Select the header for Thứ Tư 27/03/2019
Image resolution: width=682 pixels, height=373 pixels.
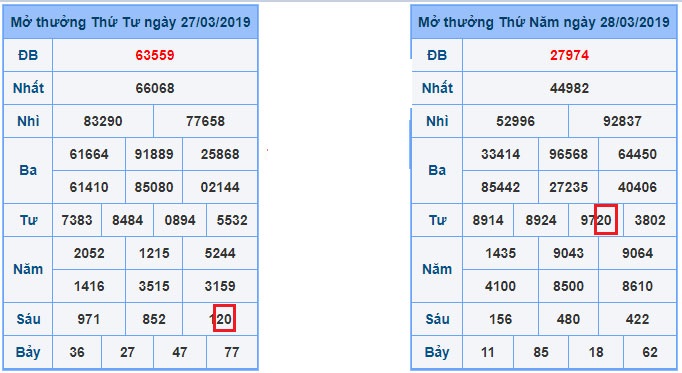point(130,22)
